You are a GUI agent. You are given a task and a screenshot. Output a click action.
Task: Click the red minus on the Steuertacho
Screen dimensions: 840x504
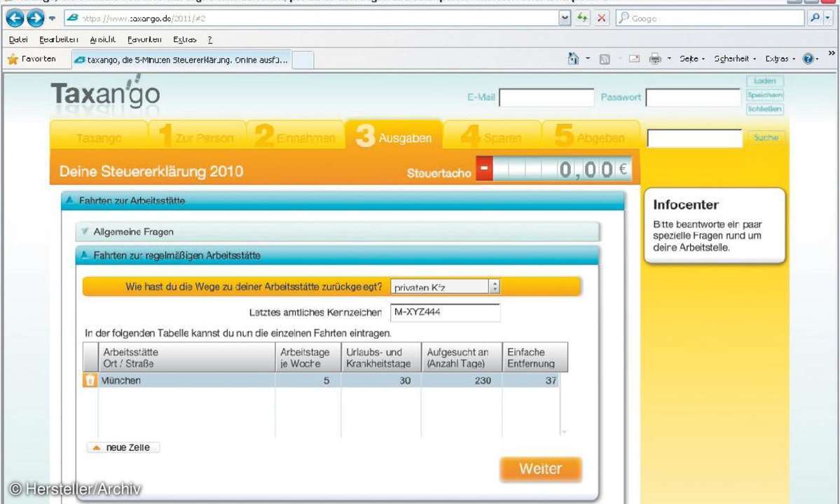coord(484,168)
